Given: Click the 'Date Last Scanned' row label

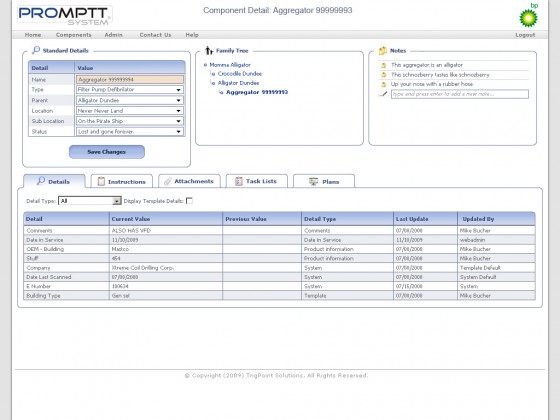Looking at the screenshot, I should click(x=49, y=277).
